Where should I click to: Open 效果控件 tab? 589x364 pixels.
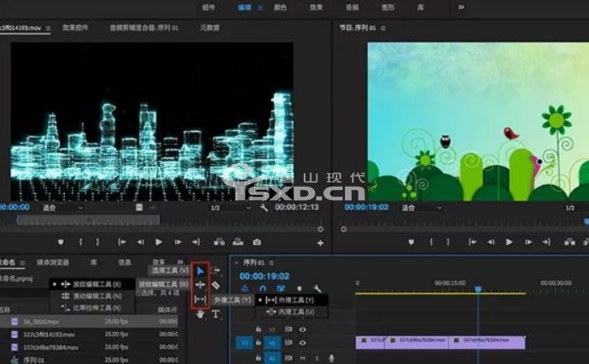[75, 28]
